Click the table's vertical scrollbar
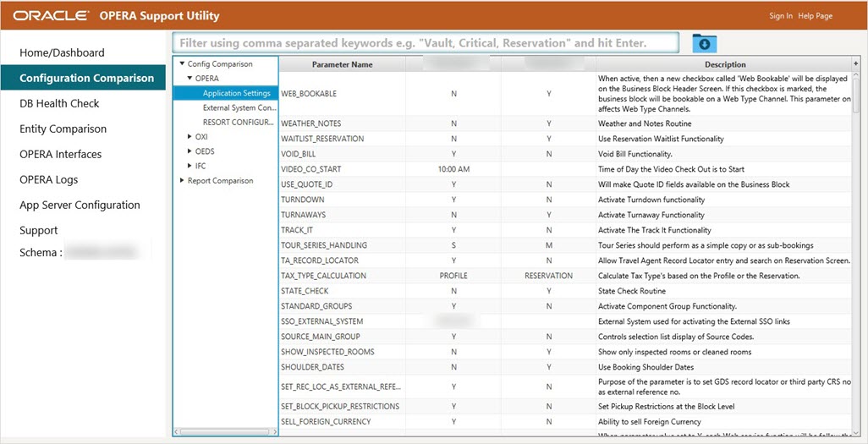Image resolution: width=868 pixels, height=444 pixels. tap(856, 96)
